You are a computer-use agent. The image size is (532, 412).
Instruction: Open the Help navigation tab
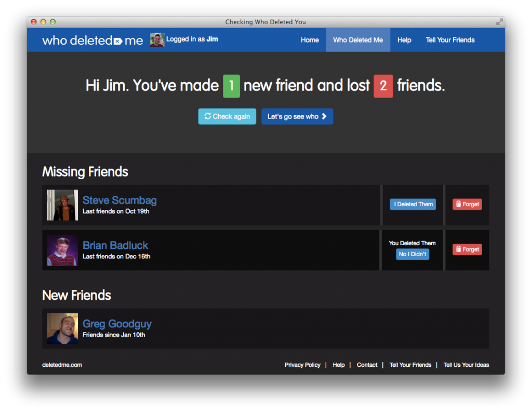pyautogui.click(x=404, y=40)
